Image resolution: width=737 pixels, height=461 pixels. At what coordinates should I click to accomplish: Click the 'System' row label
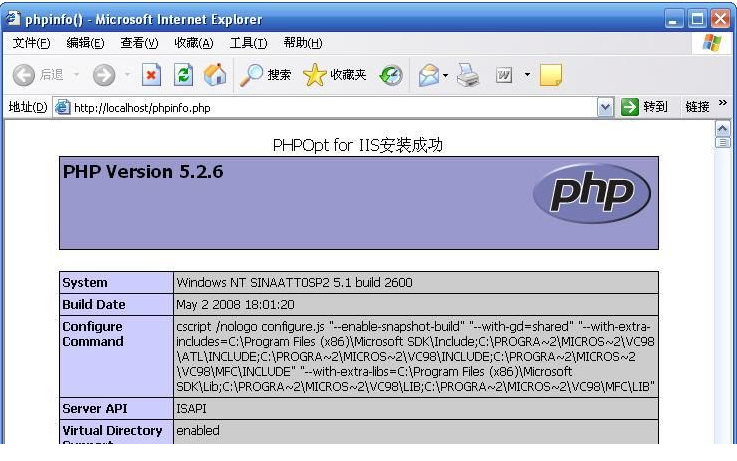(85, 282)
